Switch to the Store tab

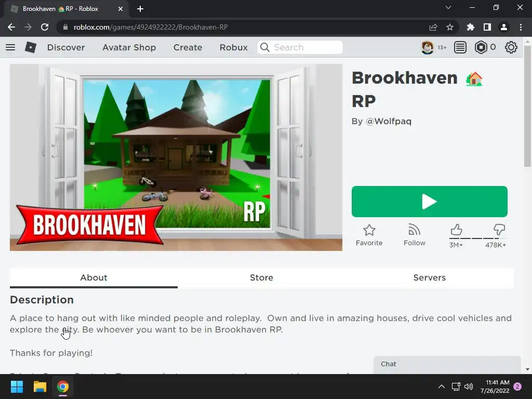261,278
